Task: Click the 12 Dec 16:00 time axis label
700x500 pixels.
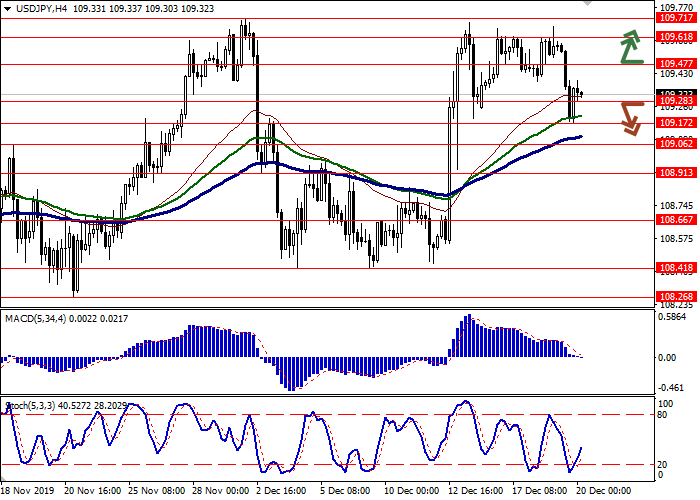Action: [473, 491]
